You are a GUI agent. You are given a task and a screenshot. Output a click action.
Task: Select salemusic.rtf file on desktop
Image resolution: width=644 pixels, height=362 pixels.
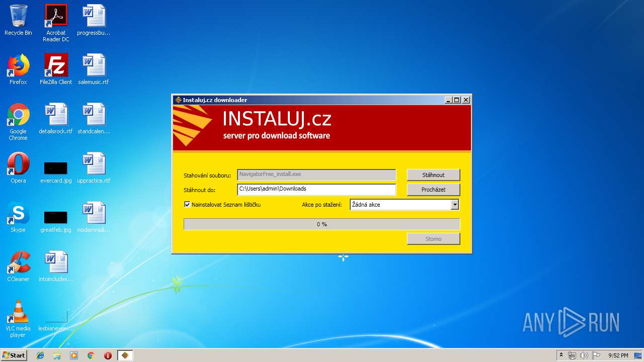click(94, 69)
